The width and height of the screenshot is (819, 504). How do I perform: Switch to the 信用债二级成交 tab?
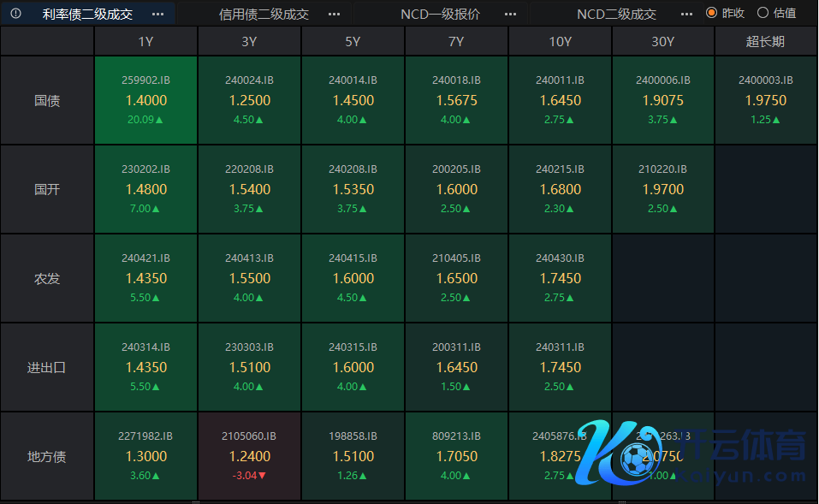point(264,14)
